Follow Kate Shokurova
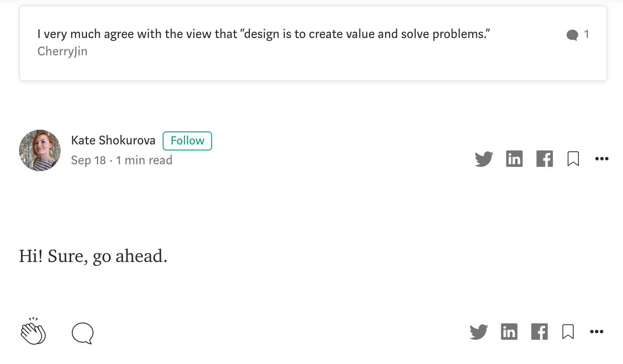This screenshot has width=623, height=364. click(187, 140)
